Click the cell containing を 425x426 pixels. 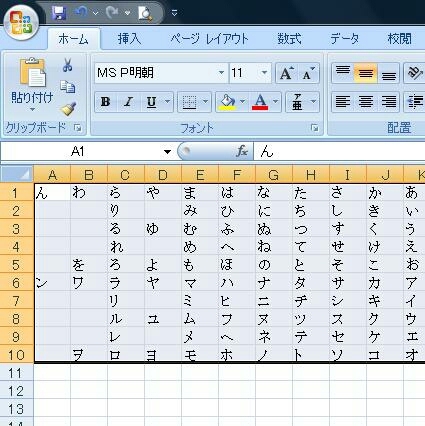point(89,265)
